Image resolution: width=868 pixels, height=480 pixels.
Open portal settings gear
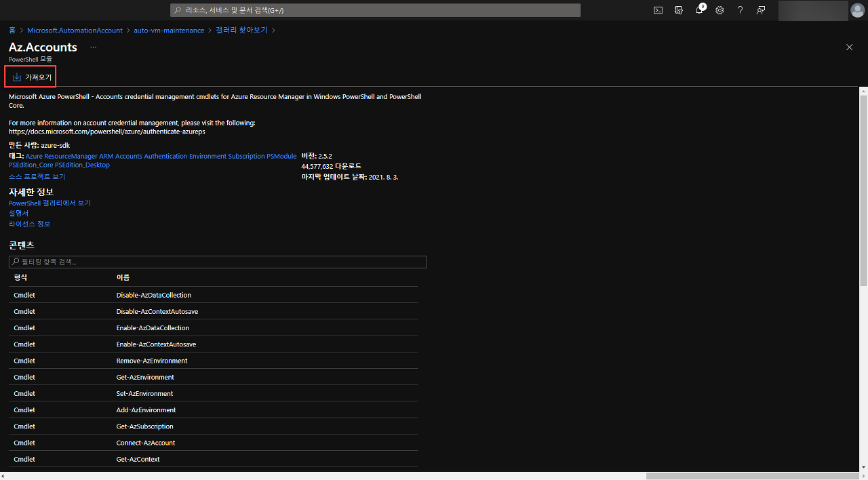tap(719, 10)
